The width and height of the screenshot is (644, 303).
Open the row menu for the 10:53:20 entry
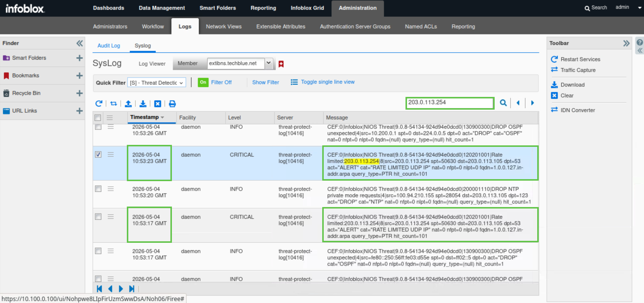tap(111, 189)
